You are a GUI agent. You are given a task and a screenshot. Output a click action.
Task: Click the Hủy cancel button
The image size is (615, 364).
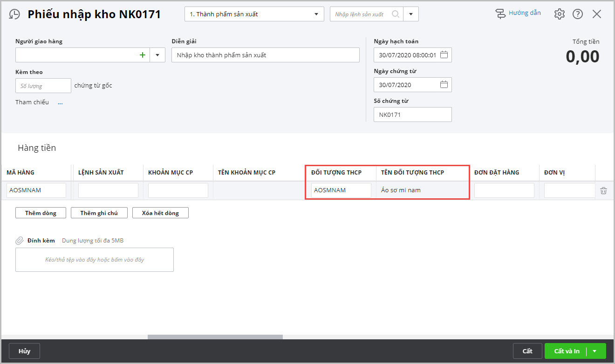pos(24,351)
